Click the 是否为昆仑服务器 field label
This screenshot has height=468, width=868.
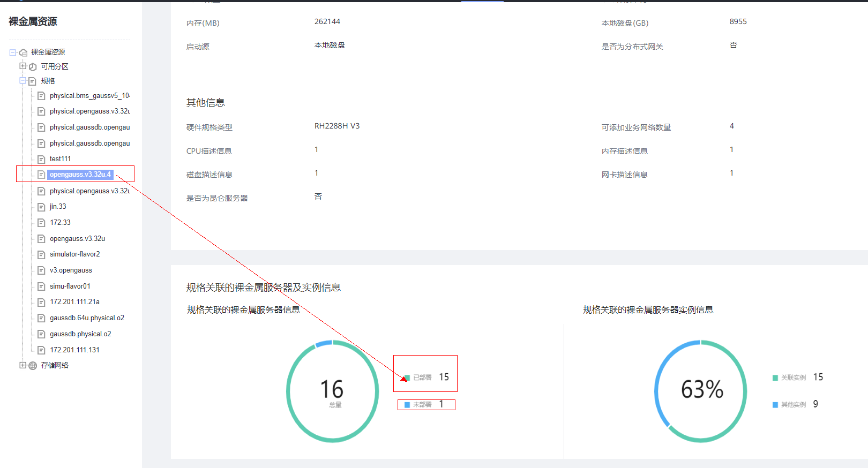tap(217, 199)
